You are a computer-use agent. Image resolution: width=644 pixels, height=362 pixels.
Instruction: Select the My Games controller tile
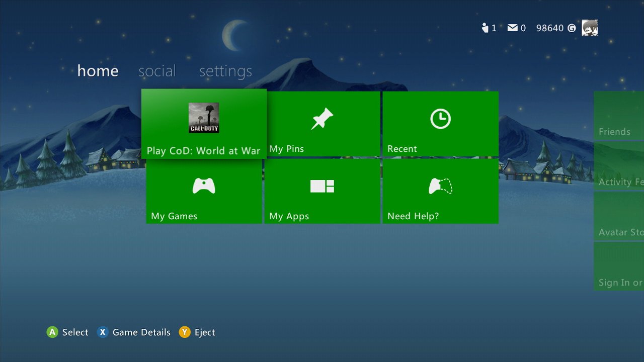(204, 191)
